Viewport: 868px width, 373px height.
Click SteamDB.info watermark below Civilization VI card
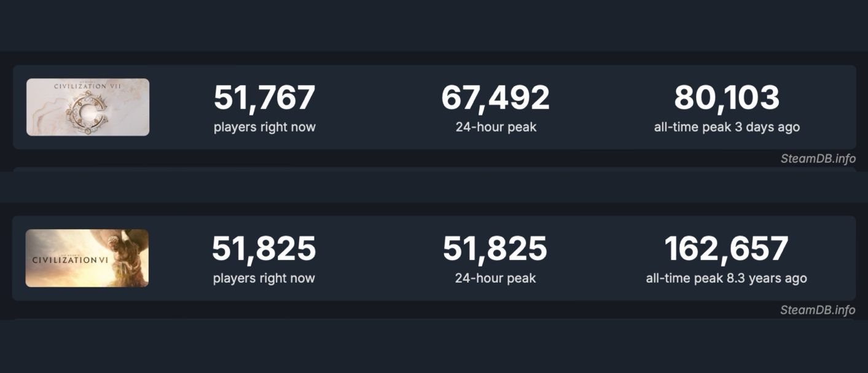click(818, 310)
